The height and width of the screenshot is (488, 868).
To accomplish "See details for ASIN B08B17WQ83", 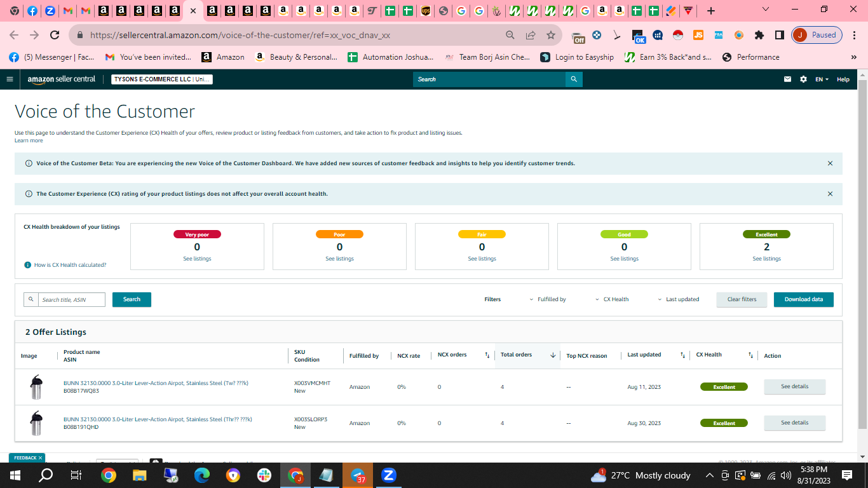I will coord(794,386).
